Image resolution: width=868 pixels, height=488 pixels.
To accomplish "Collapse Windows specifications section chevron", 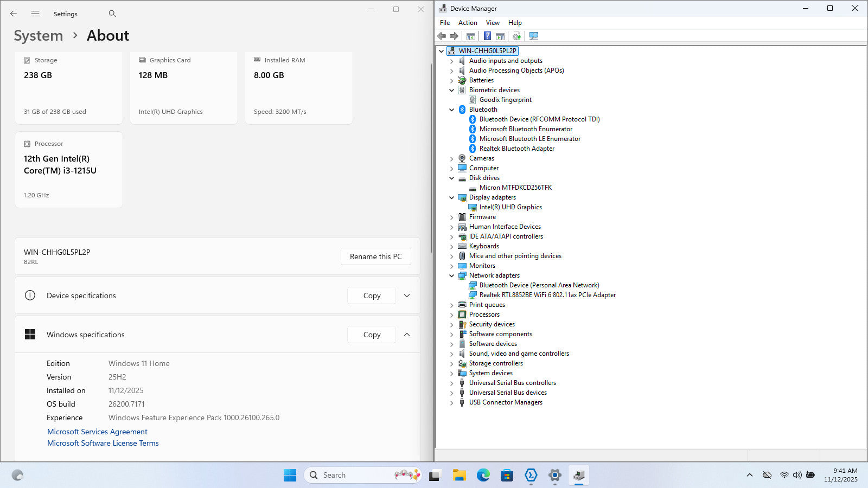I will (x=407, y=335).
